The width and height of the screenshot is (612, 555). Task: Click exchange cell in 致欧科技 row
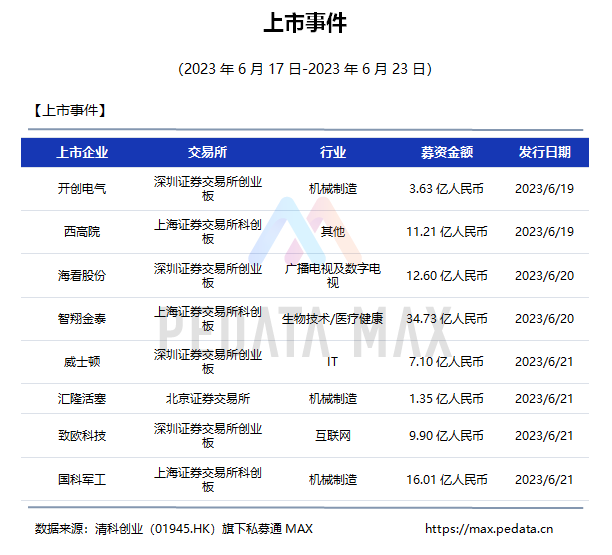[x=208, y=436]
